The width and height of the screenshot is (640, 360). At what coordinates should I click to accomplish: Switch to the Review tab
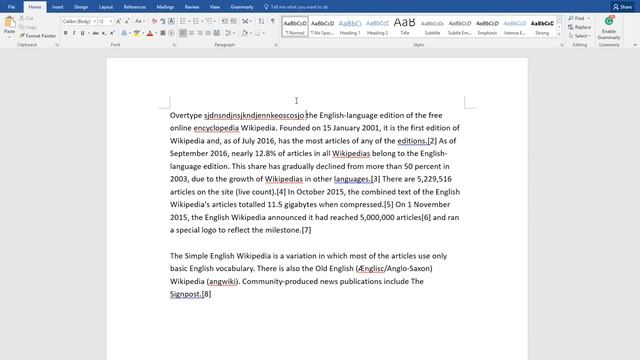click(192, 7)
